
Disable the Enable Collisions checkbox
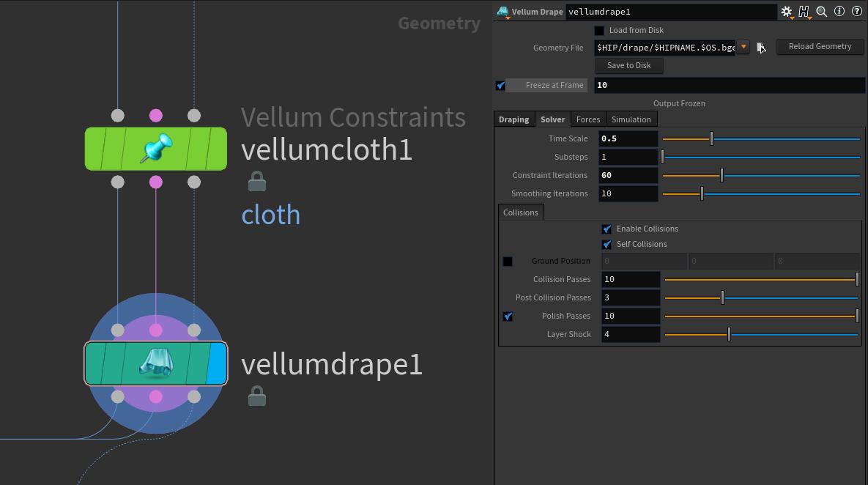click(607, 229)
